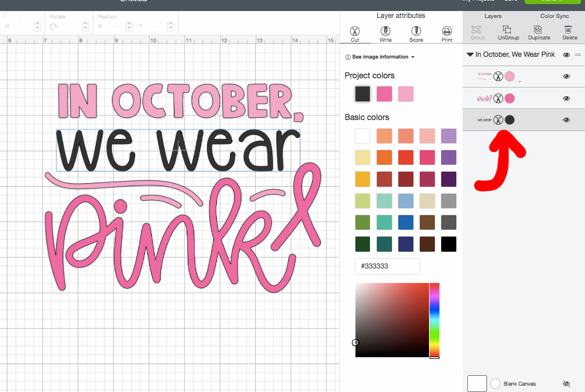
Task: Choose navy blue basic color swatch
Action: tap(405, 244)
